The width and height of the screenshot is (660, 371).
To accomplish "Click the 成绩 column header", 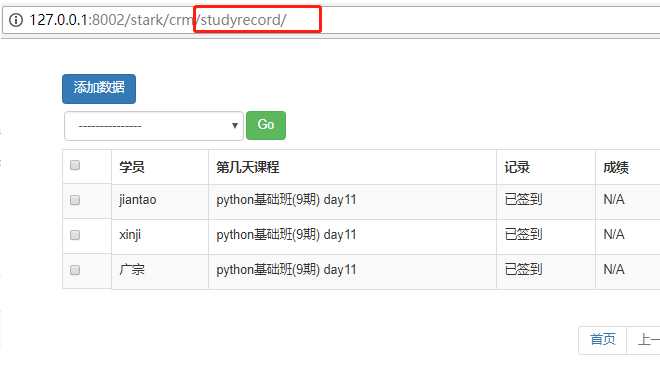I will click(616, 167).
